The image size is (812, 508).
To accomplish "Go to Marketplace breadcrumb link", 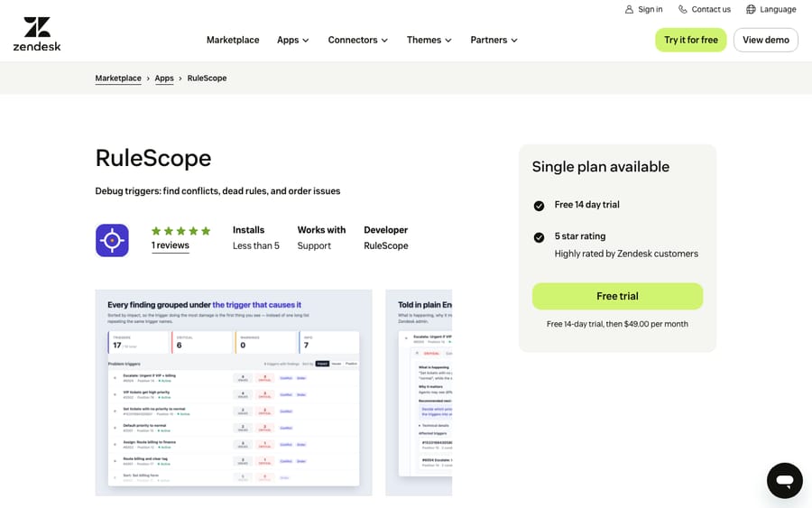I will coord(118,79).
